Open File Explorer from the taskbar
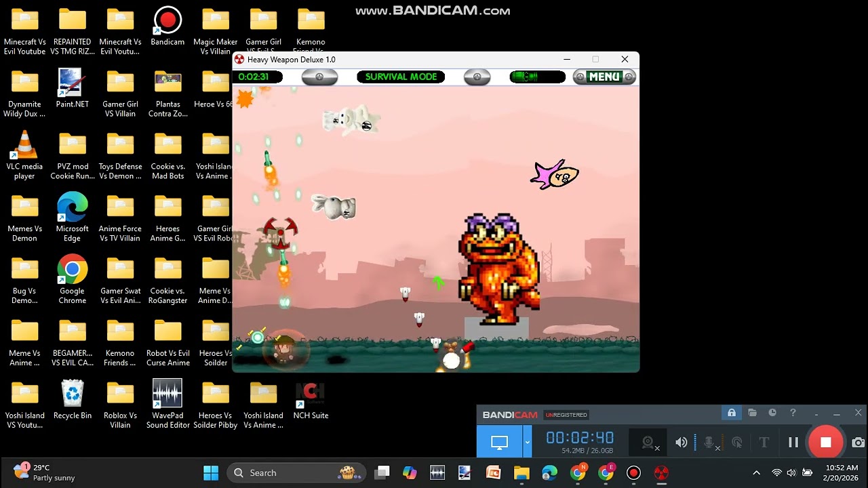The height and width of the screenshot is (488, 868). click(521, 472)
